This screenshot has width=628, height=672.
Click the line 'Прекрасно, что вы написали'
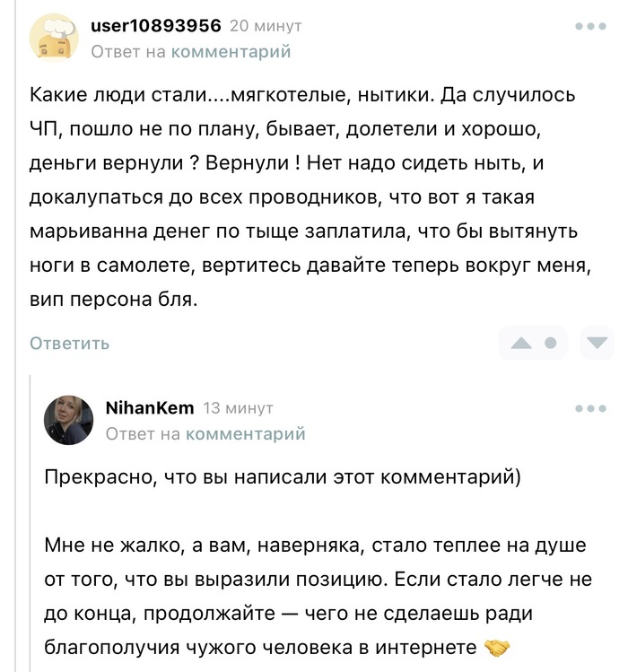pos(283,476)
